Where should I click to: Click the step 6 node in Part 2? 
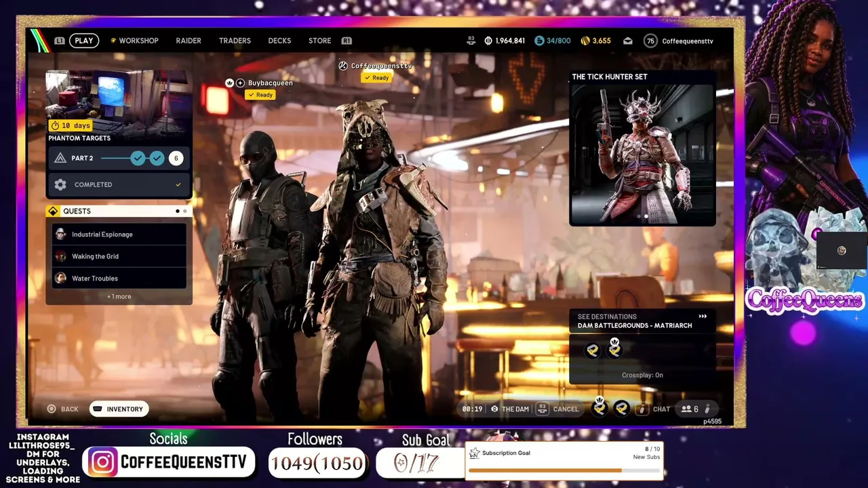176,158
